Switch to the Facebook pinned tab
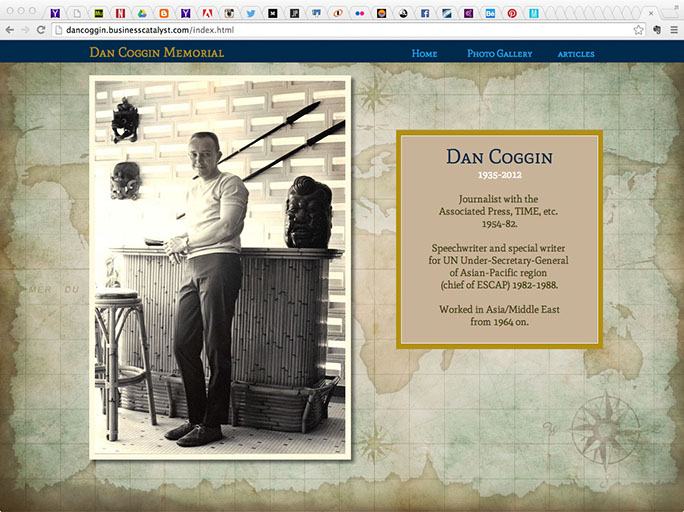The image size is (684, 512). (x=425, y=13)
